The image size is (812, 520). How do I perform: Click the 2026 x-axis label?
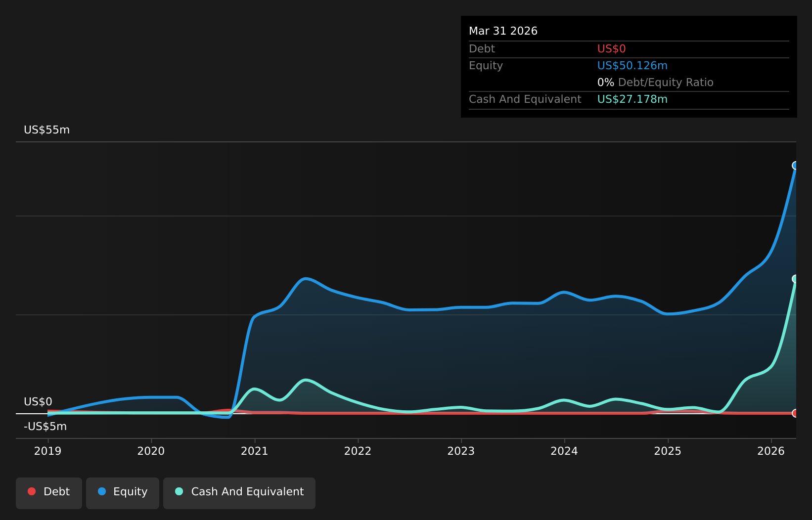pos(771,451)
